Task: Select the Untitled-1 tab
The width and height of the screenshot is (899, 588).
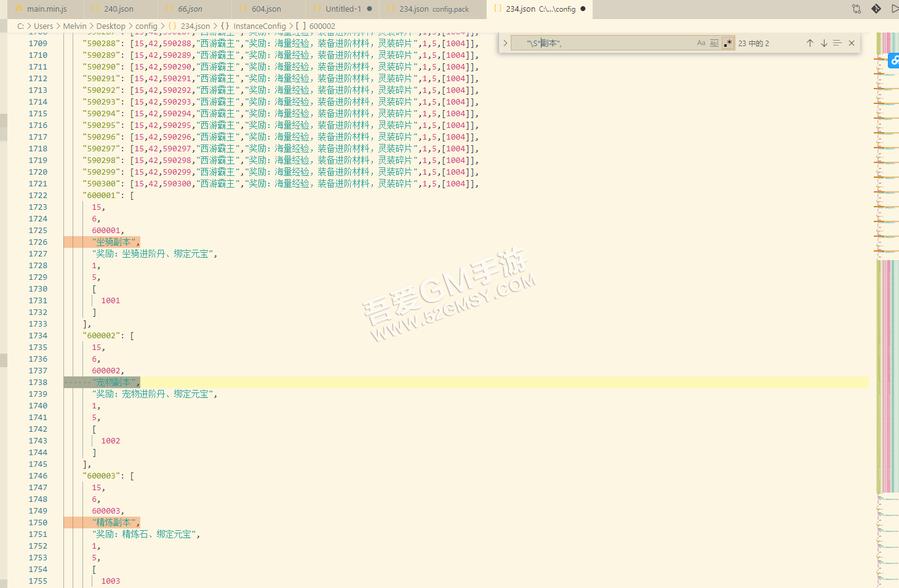Action: point(343,9)
